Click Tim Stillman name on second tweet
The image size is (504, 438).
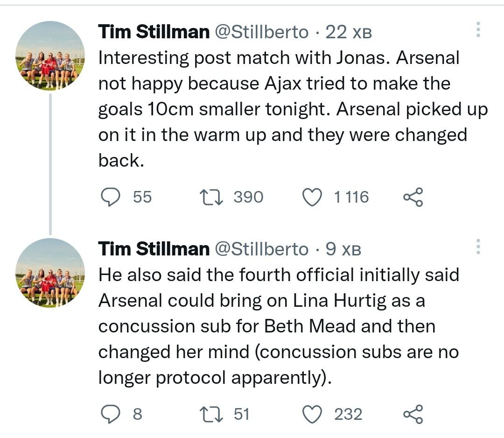pos(154,249)
